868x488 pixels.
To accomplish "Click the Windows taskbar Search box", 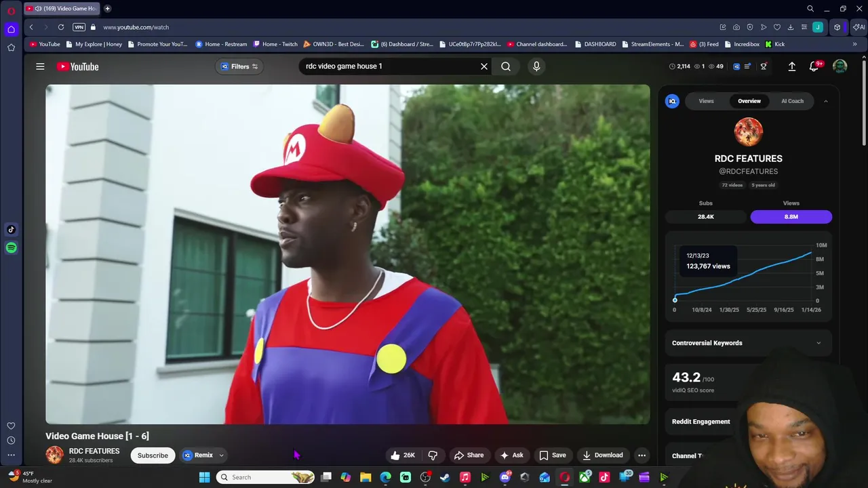I will (266, 477).
